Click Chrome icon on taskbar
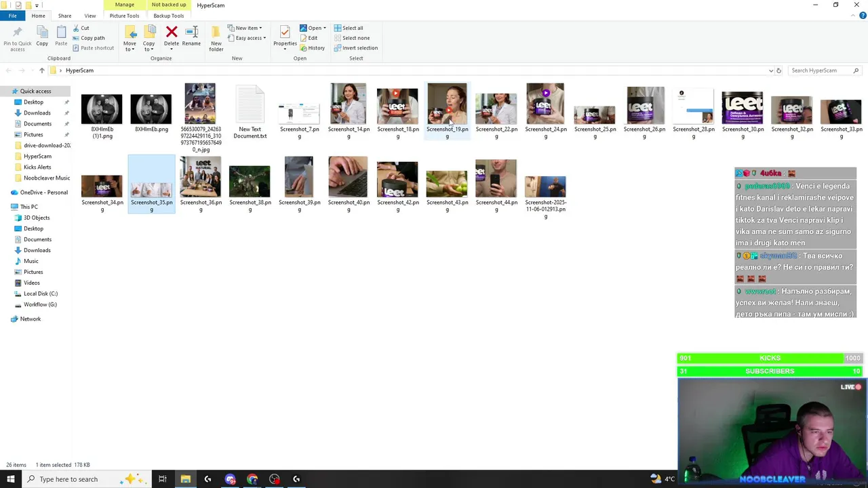The image size is (868, 488). pos(252,479)
